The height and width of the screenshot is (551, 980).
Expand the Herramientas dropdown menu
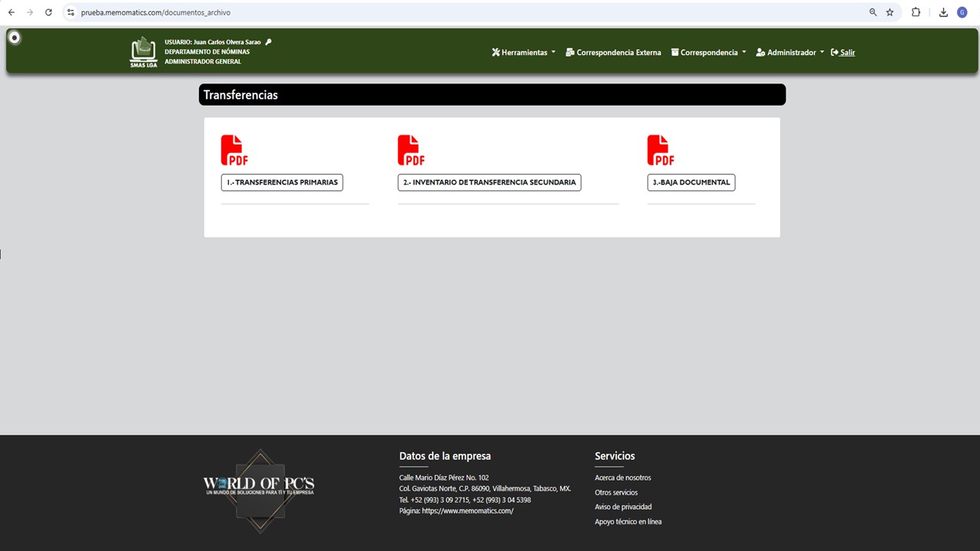pyautogui.click(x=524, y=53)
